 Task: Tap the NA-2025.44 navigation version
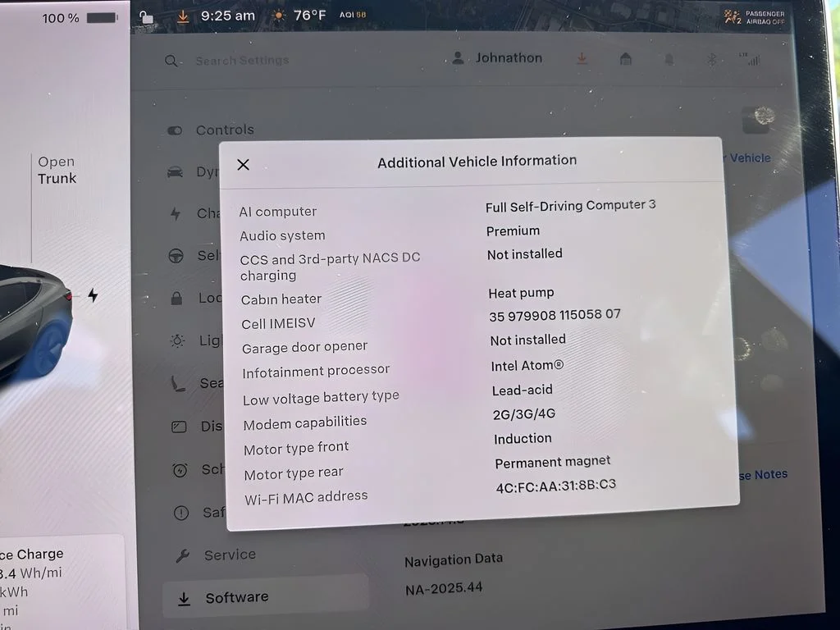[444, 589]
